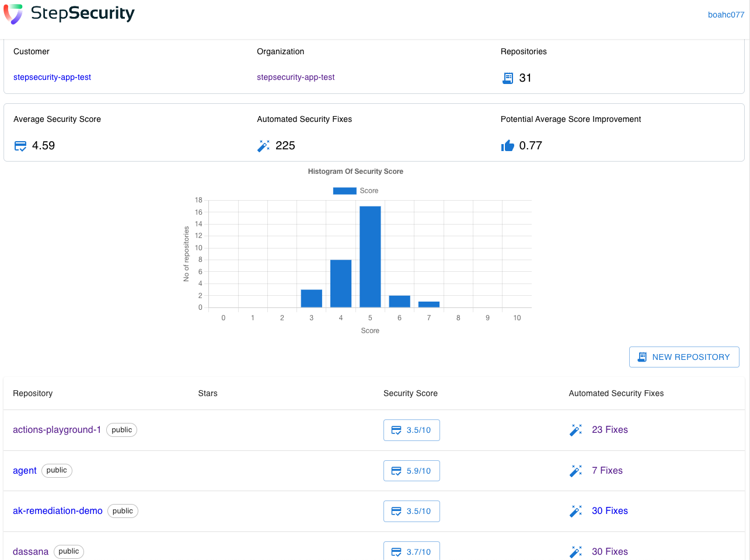Open the stepsecurity-app-test organization link
Viewport: 750px width, 560px height.
click(x=295, y=77)
